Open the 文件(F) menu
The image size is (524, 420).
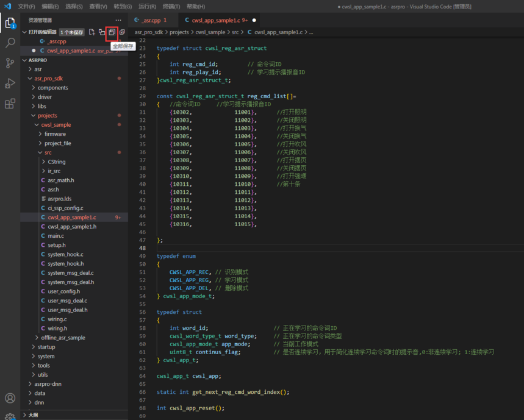coord(26,6)
